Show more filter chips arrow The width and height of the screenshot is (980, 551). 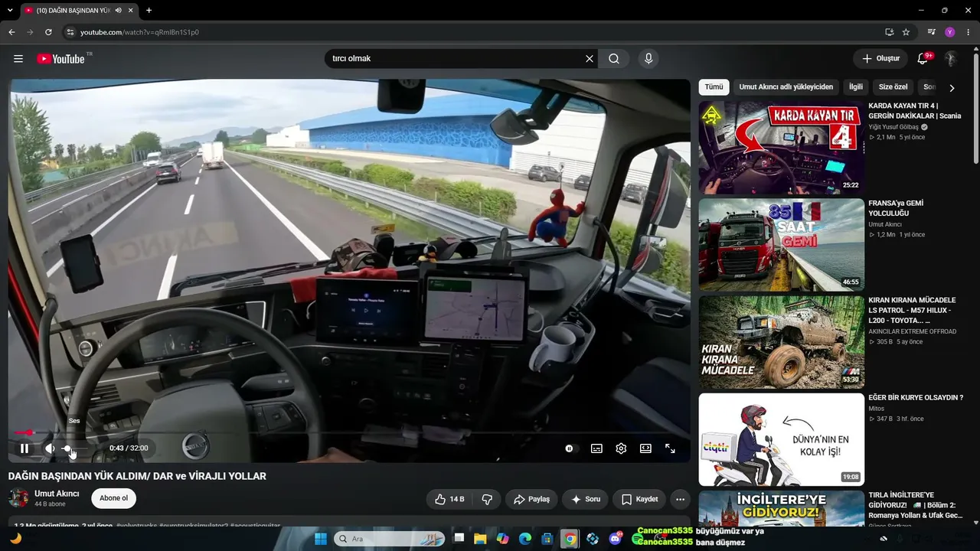coord(952,88)
